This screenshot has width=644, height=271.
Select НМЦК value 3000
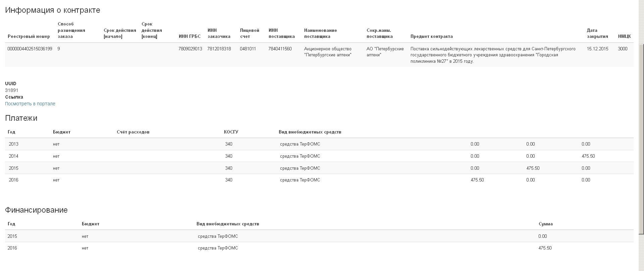pos(623,49)
